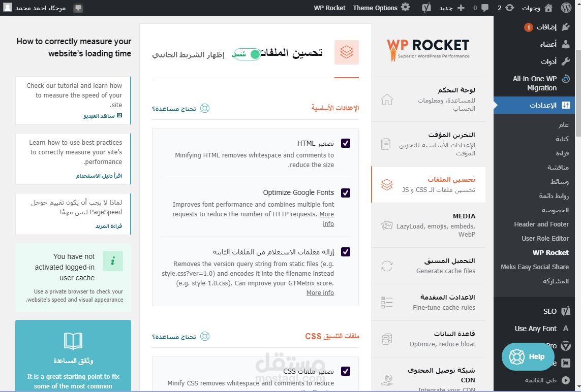Screen dimensions: 581x392
Task: Open the الاعدادات المتقدمة tab
Action: pos(429,303)
